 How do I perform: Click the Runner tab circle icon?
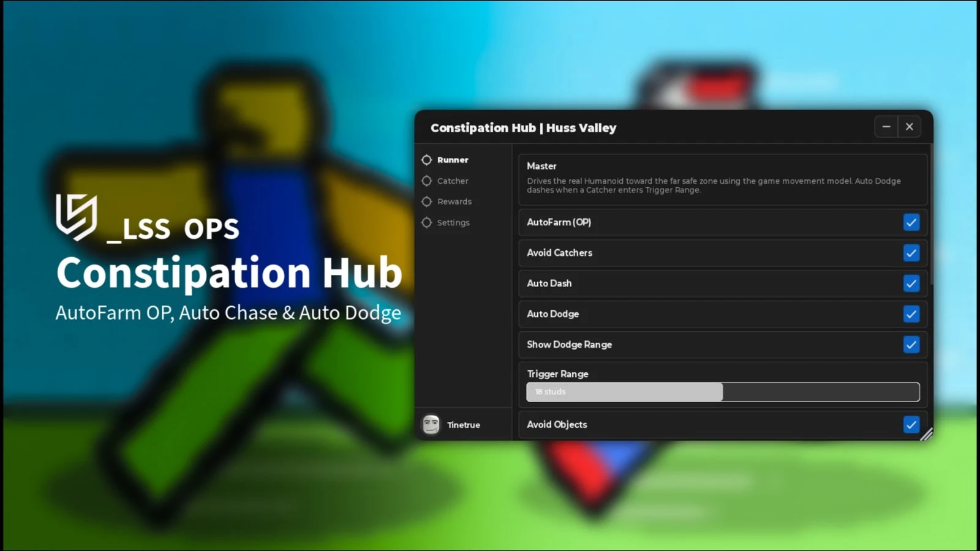pyautogui.click(x=427, y=160)
